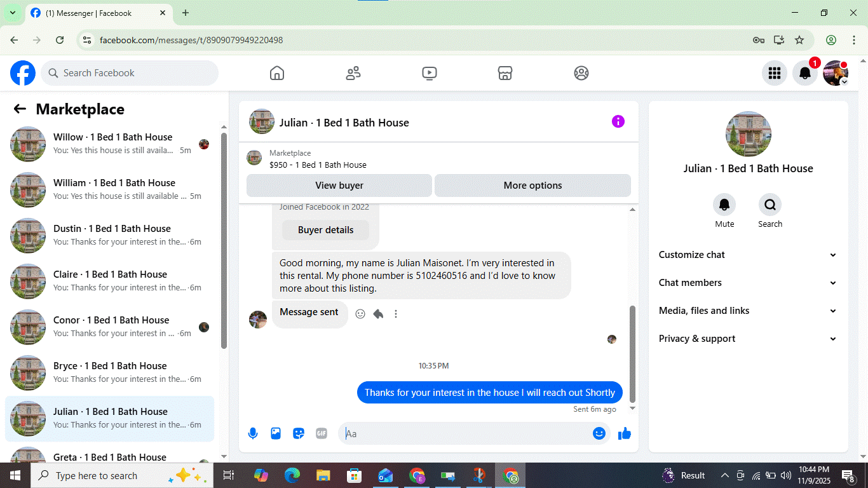The image size is (868, 488).
Task: Open Dustin's 1 Bed 1 Bath House chat
Action: (x=110, y=235)
